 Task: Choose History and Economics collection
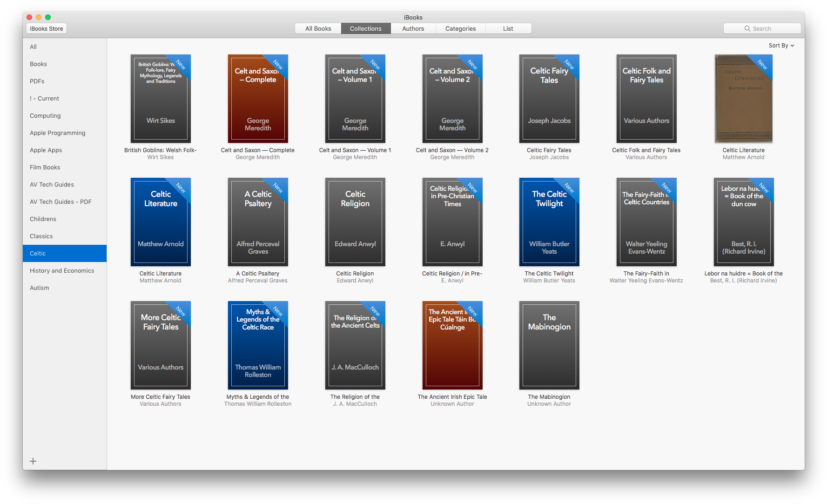point(62,270)
